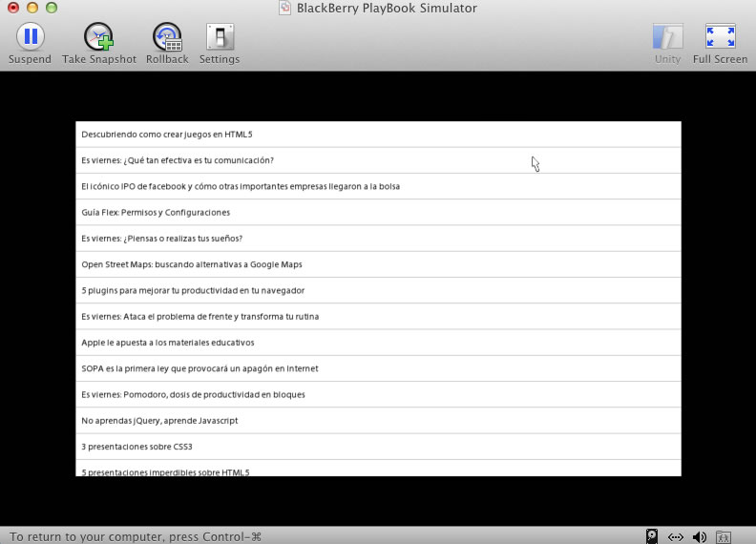The width and height of the screenshot is (756, 544).
Task: Open the Open Street Maps article
Action: click(x=379, y=264)
